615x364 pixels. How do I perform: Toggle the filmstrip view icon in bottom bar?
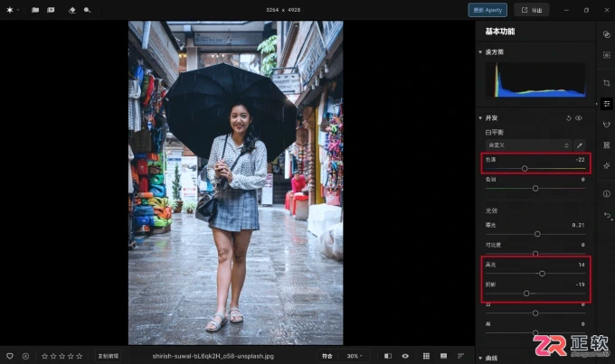click(x=443, y=356)
